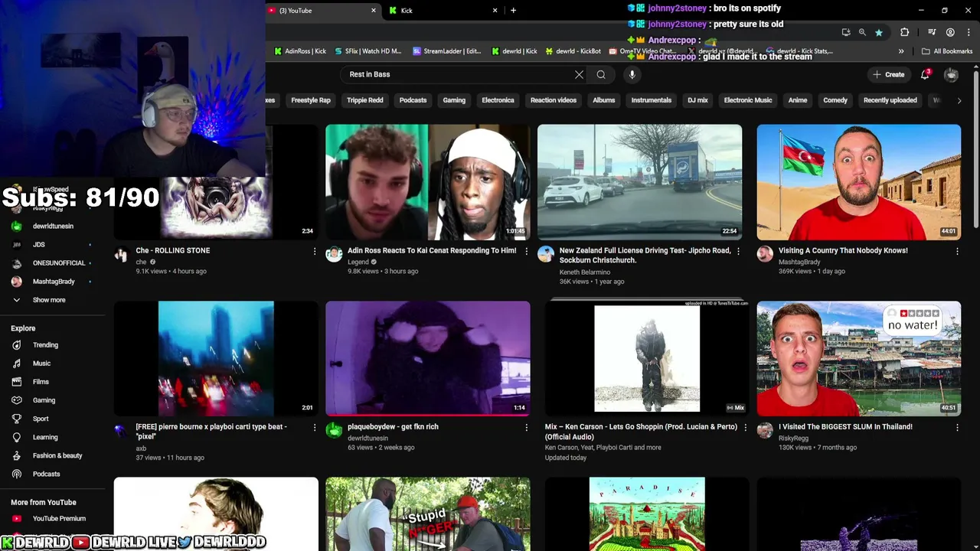Screen dimensions: 980x551
Task: Open options menu for Che - ROLLING STONE
Action: (314, 251)
